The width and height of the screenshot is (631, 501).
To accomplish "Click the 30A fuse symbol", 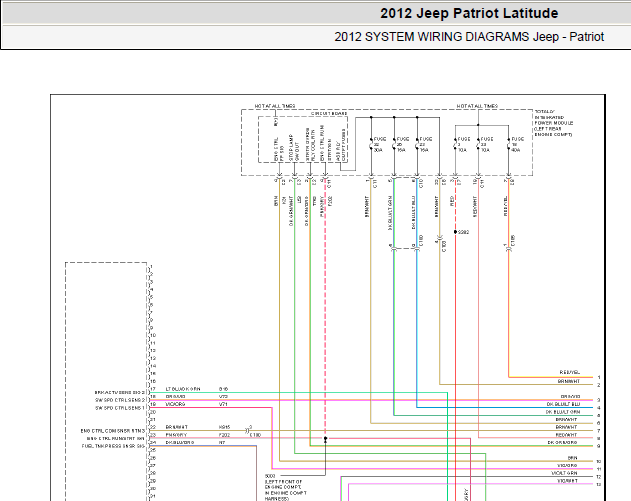I will tap(371, 144).
